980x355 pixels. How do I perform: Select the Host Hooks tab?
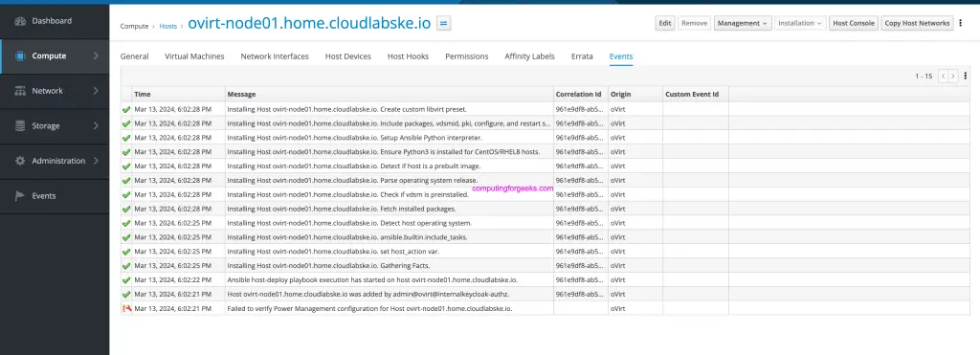[x=408, y=56]
